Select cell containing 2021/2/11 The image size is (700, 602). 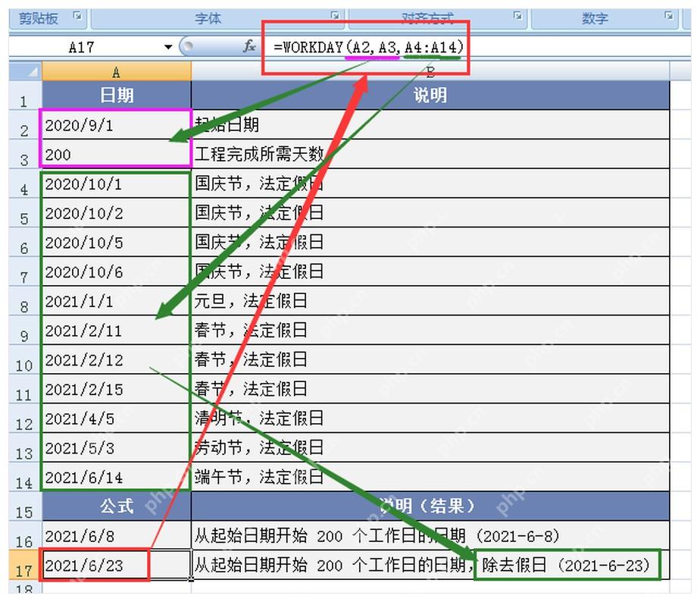[117, 331]
